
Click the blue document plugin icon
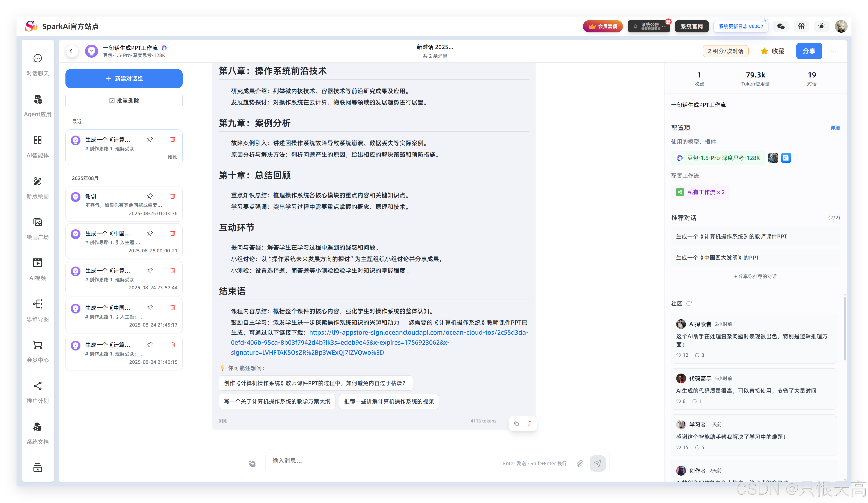click(x=786, y=158)
